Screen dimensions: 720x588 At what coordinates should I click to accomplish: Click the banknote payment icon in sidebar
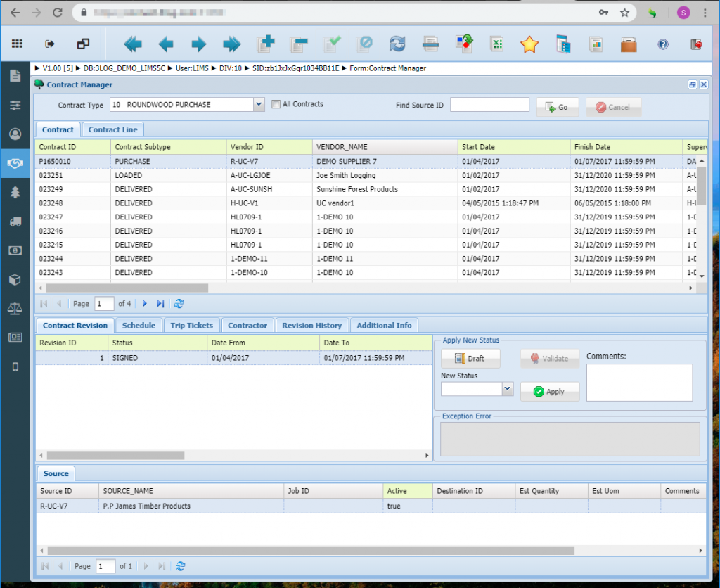(x=15, y=250)
